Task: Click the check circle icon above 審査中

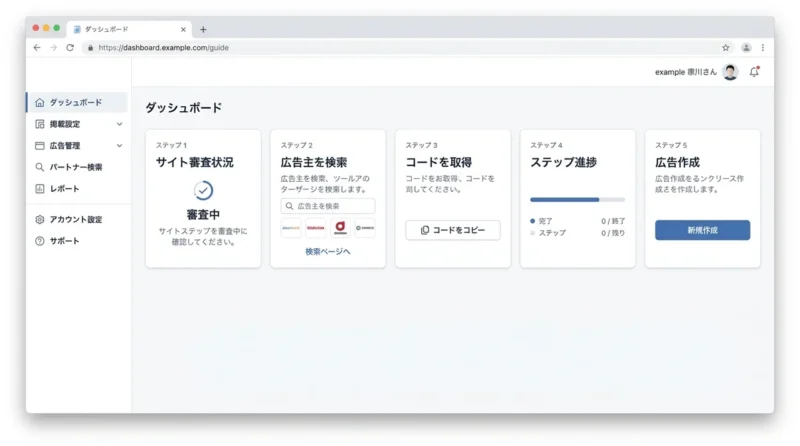Action: [x=203, y=190]
